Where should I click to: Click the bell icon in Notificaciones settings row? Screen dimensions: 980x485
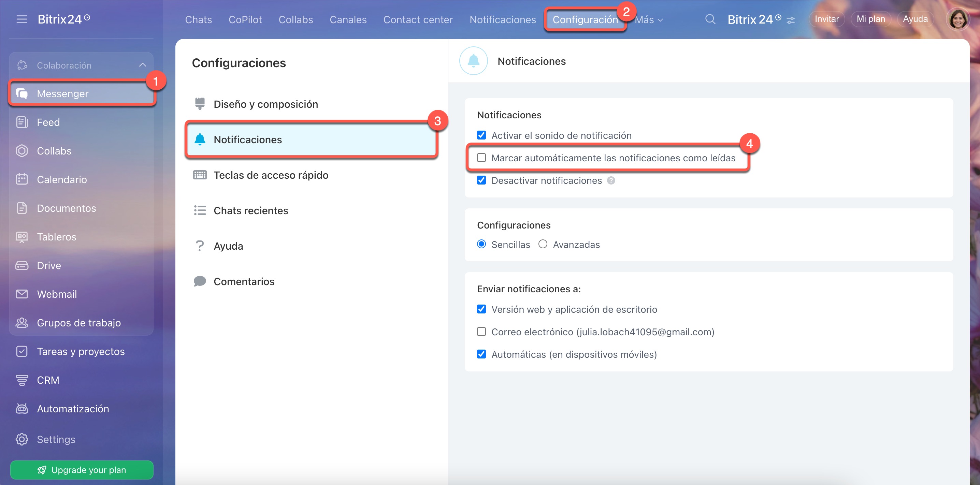(x=200, y=139)
